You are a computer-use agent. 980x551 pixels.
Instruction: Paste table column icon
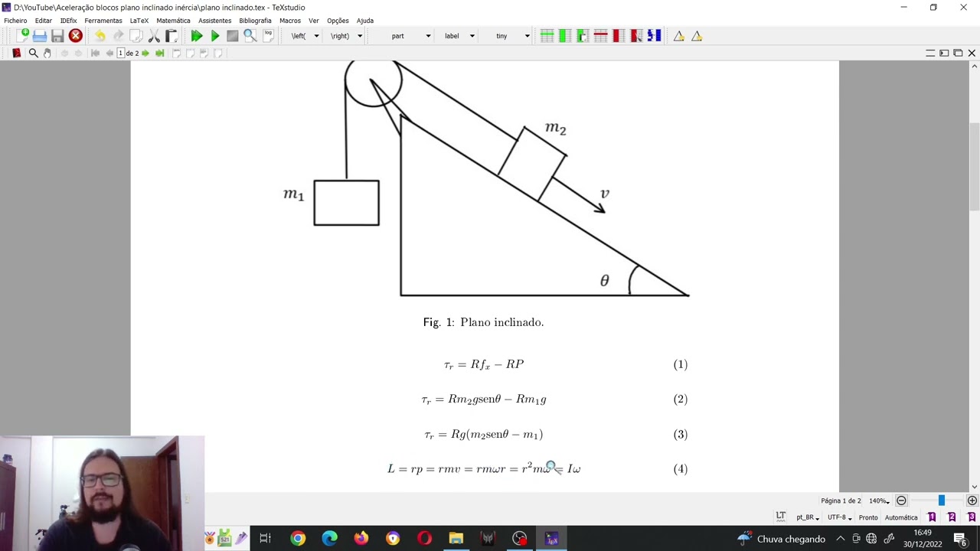tap(583, 36)
